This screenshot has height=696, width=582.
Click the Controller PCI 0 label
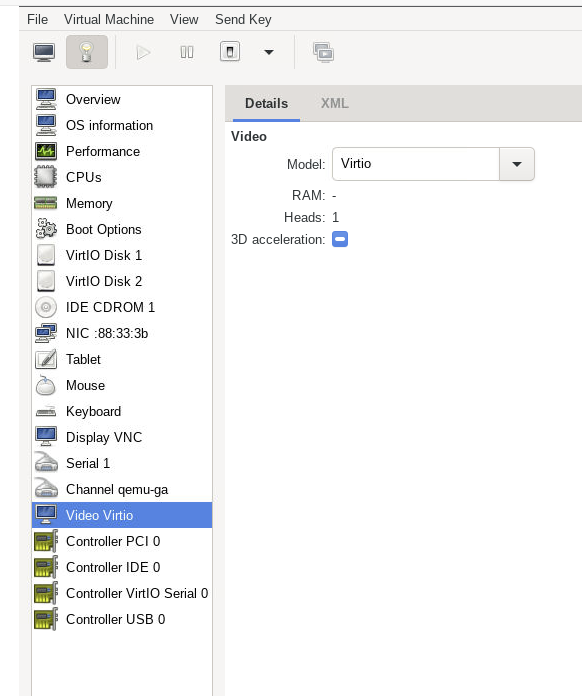(x=113, y=541)
